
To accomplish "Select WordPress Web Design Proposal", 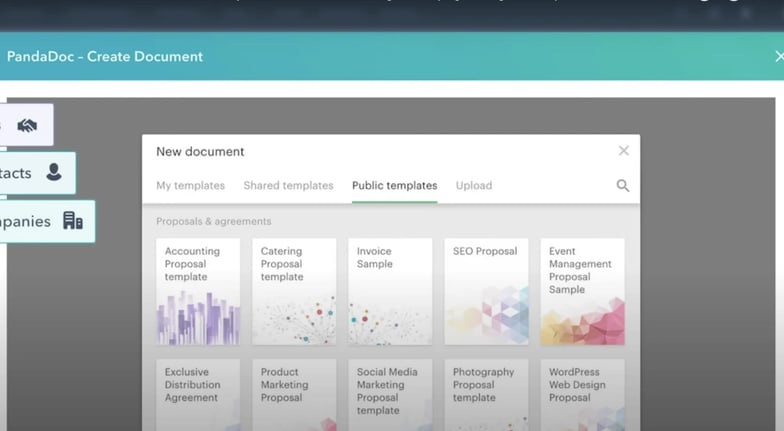I will [582, 394].
